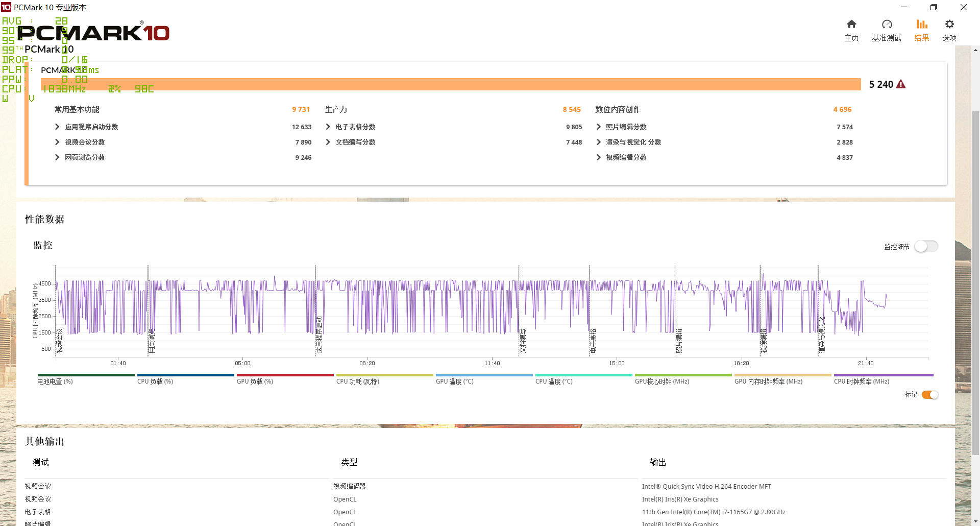Screen dimensions: 980x526
Task: Expand 文档编写分数 row
Action: pyautogui.click(x=328, y=142)
